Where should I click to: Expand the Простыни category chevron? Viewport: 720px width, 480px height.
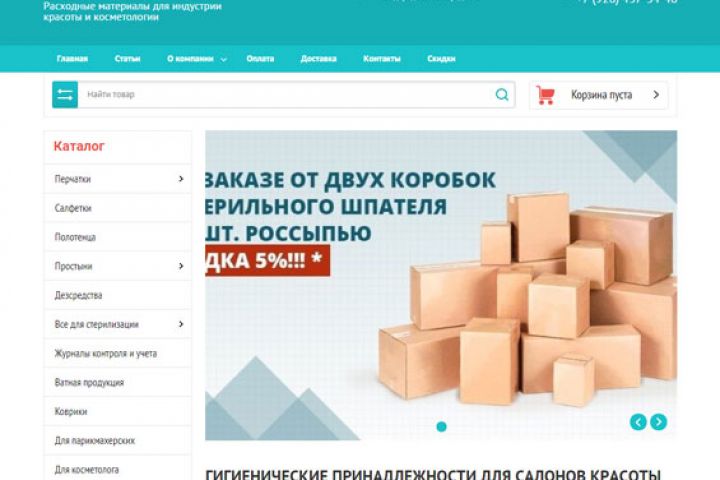(181, 266)
